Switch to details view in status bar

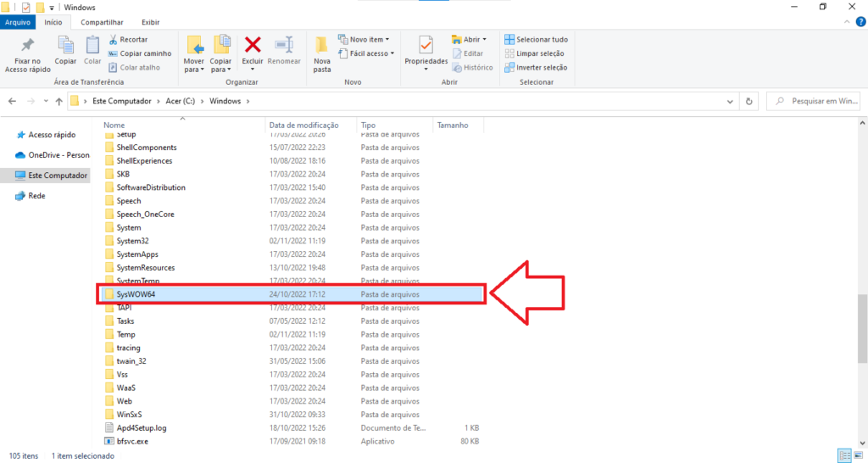pyautogui.click(x=843, y=455)
